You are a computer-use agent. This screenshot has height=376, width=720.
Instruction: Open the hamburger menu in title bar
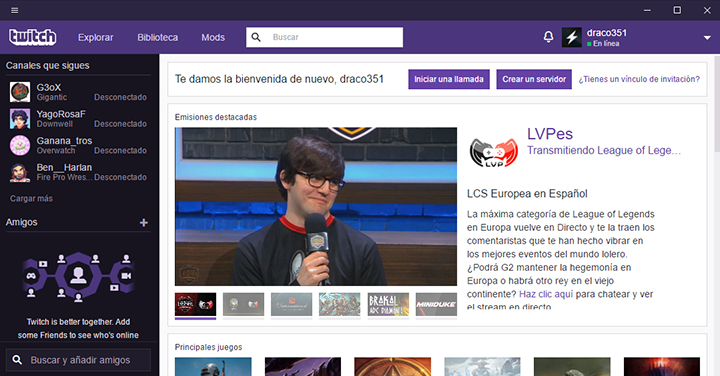(x=15, y=10)
